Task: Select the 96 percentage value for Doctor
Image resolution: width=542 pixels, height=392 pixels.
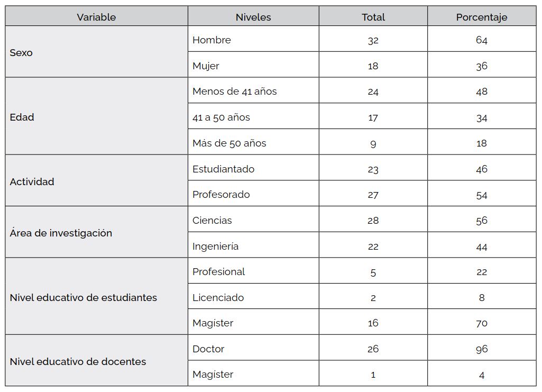Action: [481, 349]
